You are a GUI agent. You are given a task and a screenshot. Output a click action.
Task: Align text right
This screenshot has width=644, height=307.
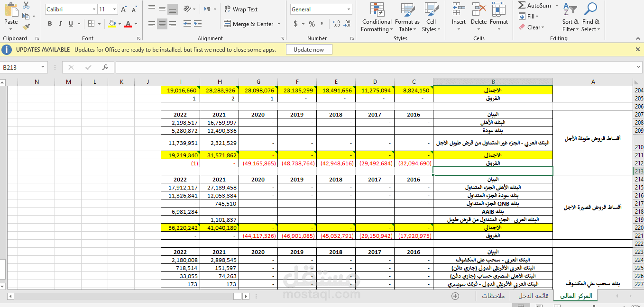click(x=173, y=24)
